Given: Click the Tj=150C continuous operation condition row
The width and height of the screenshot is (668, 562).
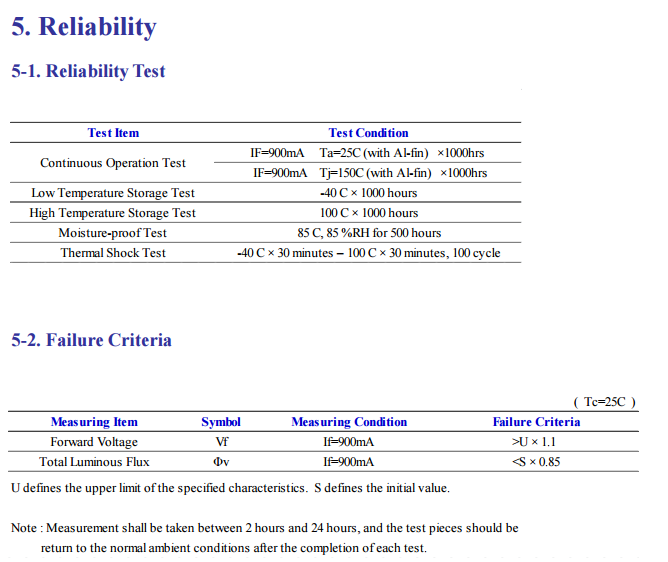Looking at the screenshot, I should (x=369, y=173).
